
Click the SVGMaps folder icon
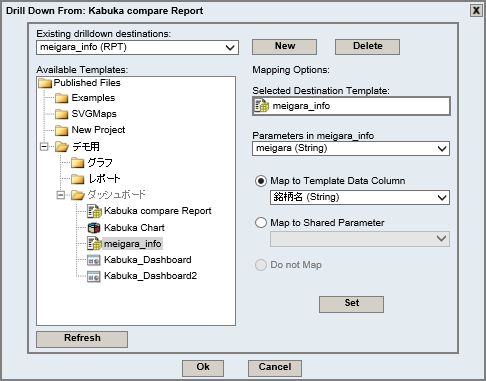click(x=62, y=114)
